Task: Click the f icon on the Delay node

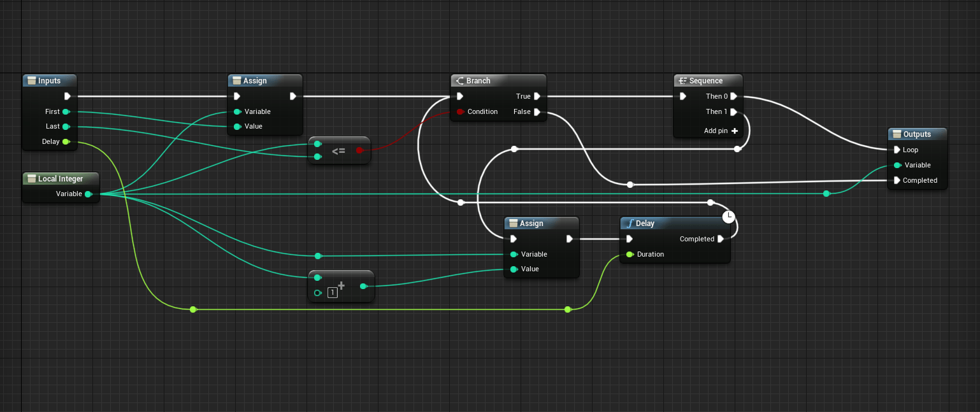Action: pyautogui.click(x=630, y=223)
